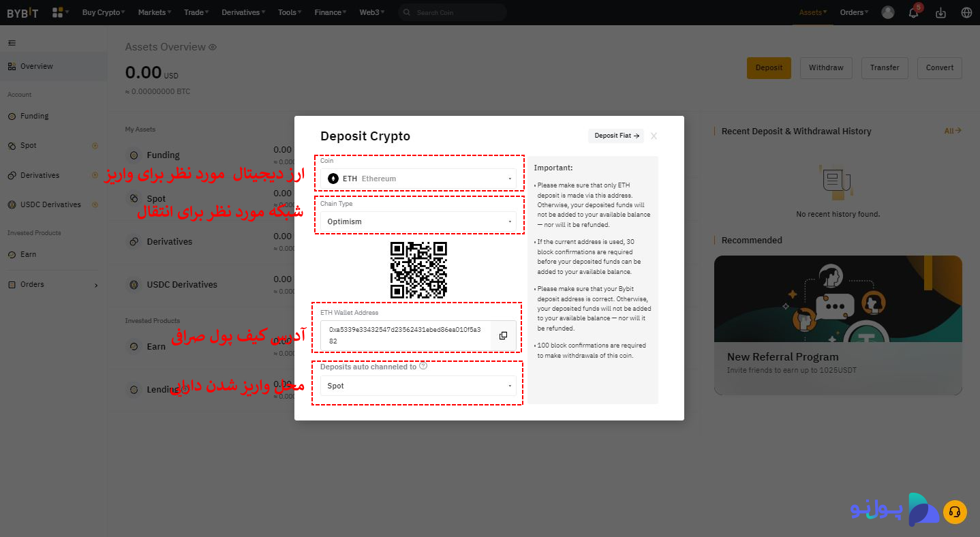Expand the Buy Crypto menu
The width and height of the screenshot is (980, 537).
[104, 12]
